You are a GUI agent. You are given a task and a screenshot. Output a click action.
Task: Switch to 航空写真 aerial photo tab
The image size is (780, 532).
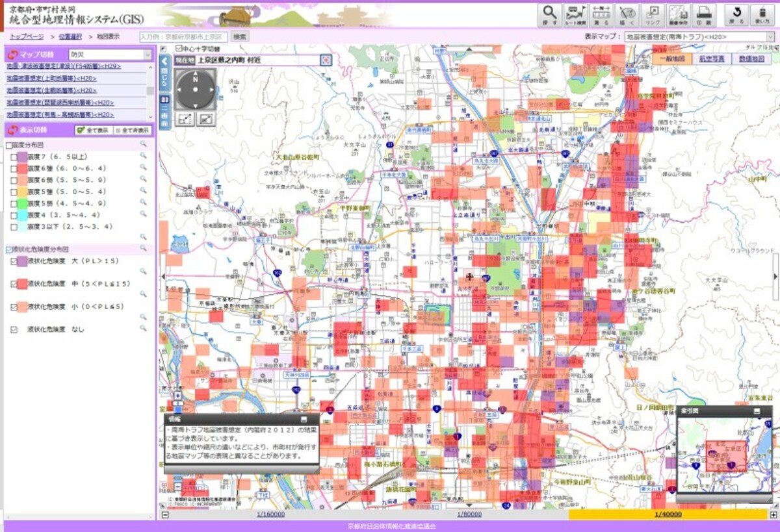(713, 58)
